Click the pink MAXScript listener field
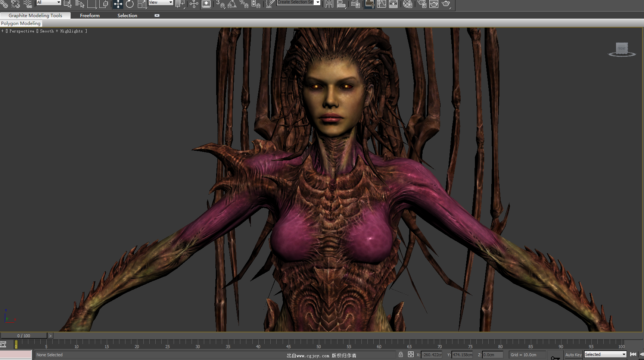This screenshot has width=644, height=360. pos(16,354)
